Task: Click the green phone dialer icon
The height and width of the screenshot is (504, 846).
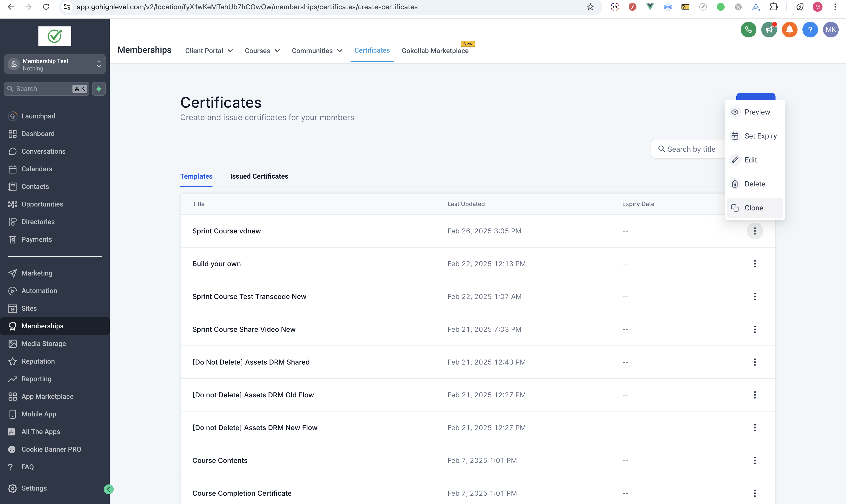Action: [748, 30]
